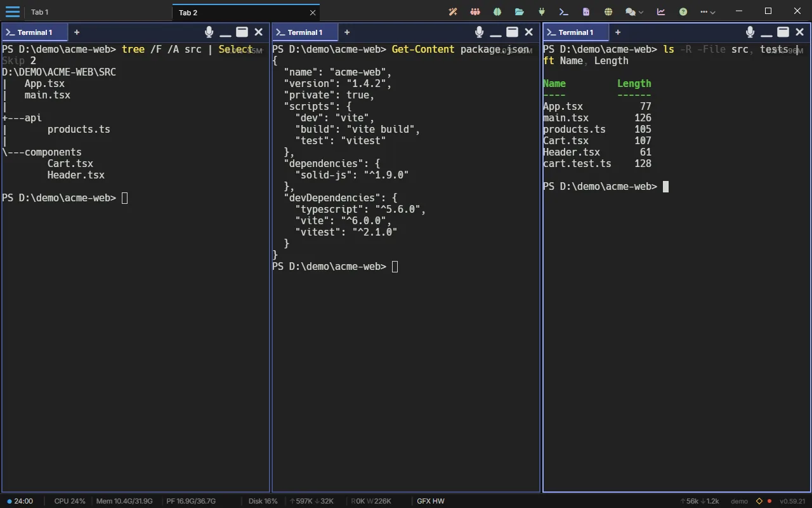The image size is (812, 508).
Task: Expand the chat bubbles dropdown
Action: 634,11
